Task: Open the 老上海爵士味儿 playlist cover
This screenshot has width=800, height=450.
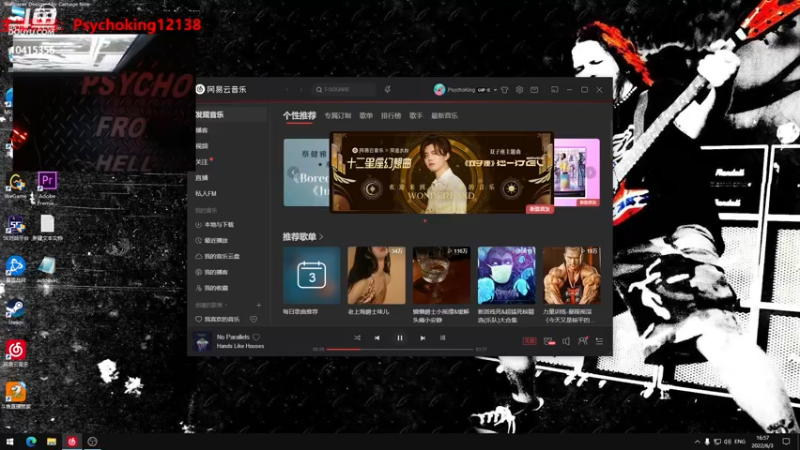Action: [x=377, y=276]
